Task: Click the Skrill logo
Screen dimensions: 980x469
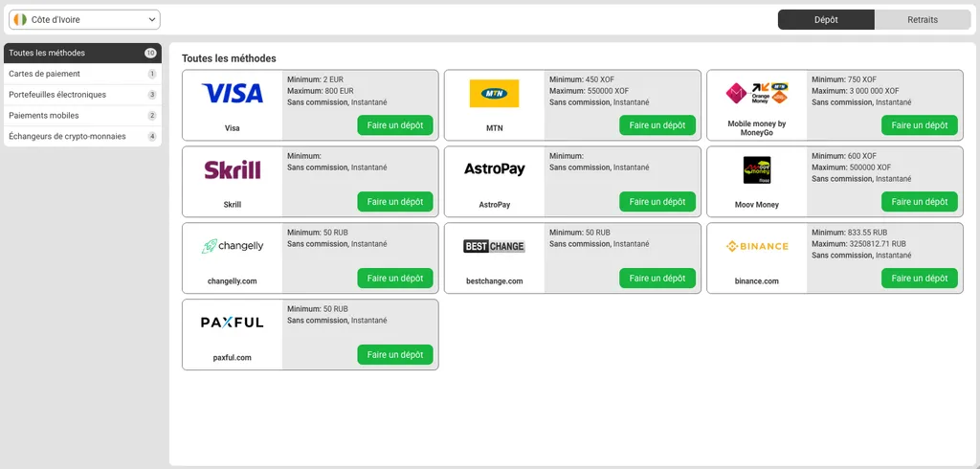Action: pos(232,169)
